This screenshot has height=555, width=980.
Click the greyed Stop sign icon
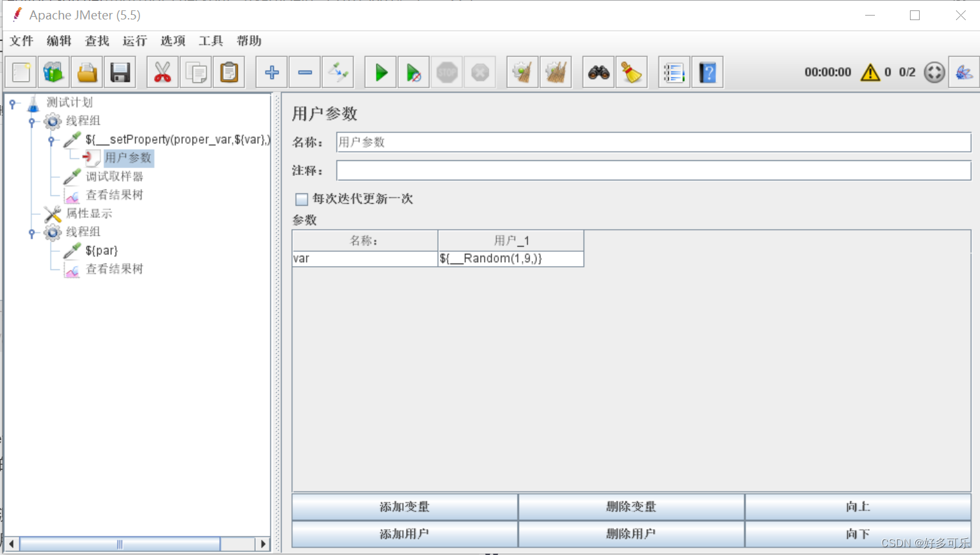tap(447, 72)
